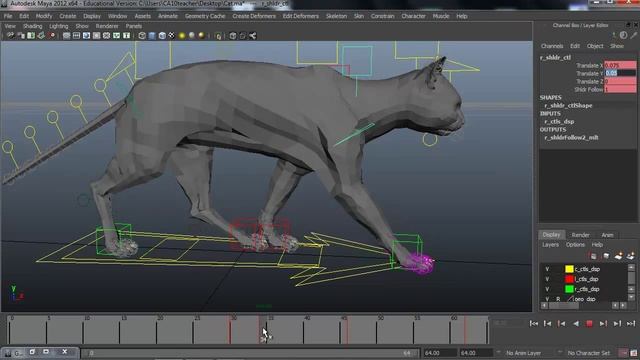Switch to the Anim layer tab
This screenshot has height=360, width=640.
(x=607, y=235)
